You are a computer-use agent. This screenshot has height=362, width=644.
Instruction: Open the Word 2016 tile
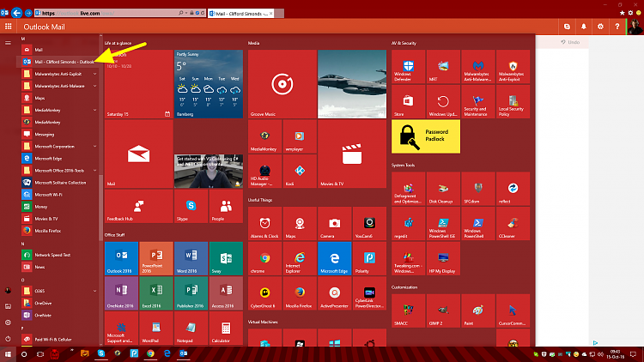191,258
